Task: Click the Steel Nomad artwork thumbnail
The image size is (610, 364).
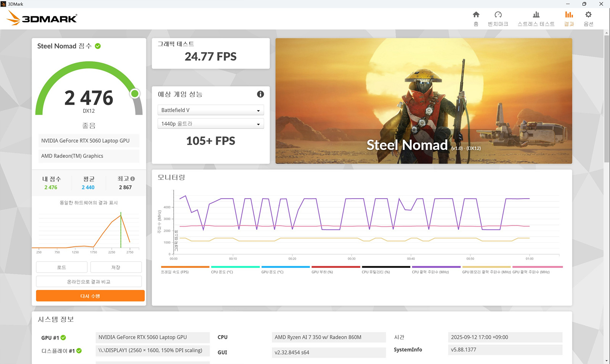Action: [x=424, y=101]
